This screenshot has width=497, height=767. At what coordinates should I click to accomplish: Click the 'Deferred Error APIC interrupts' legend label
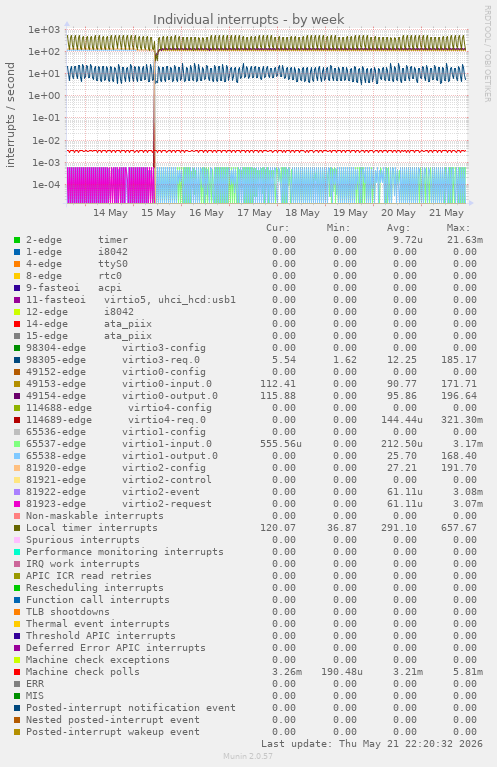116,648
